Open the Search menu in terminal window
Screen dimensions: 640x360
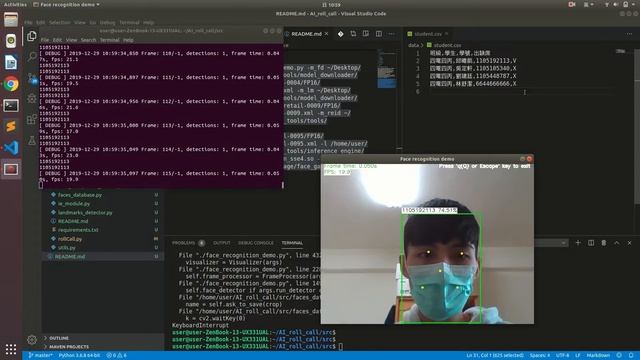tap(88, 40)
